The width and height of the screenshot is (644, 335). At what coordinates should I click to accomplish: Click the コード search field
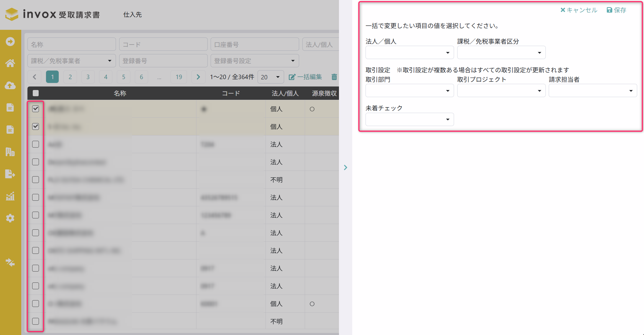coord(163,44)
